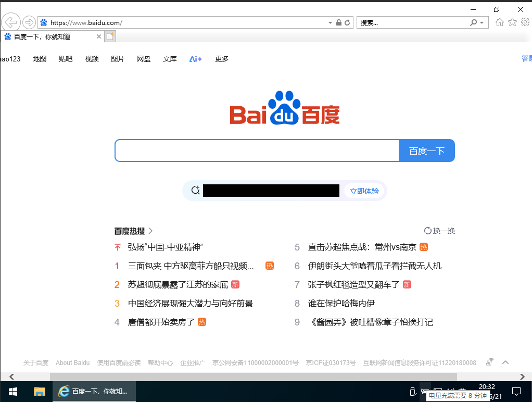Image resolution: width=532 pixels, height=402 pixels.
Task: Open hot search 三面包夹 中方驱离菲方船只视频
Action: coord(191,266)
